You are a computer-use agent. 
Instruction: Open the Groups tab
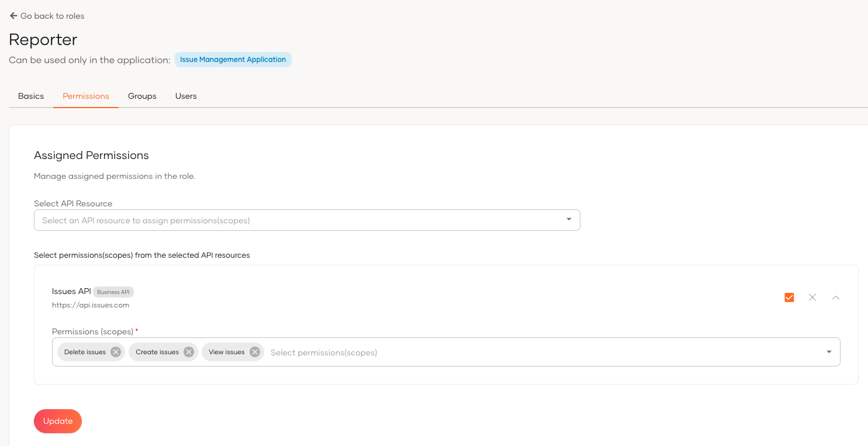click(x=142, y=96)
